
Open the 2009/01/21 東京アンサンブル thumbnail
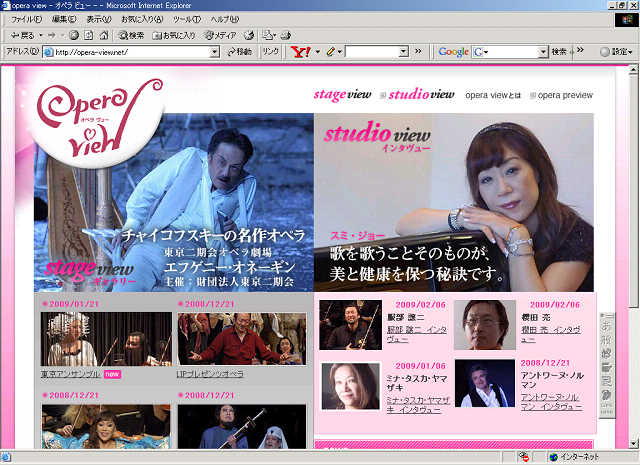[x=106, y=339]
